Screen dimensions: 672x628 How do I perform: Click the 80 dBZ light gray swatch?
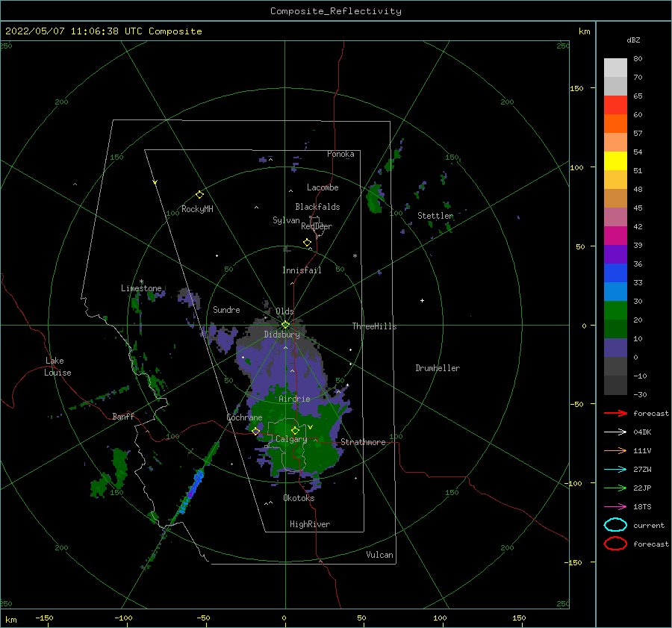615,67
